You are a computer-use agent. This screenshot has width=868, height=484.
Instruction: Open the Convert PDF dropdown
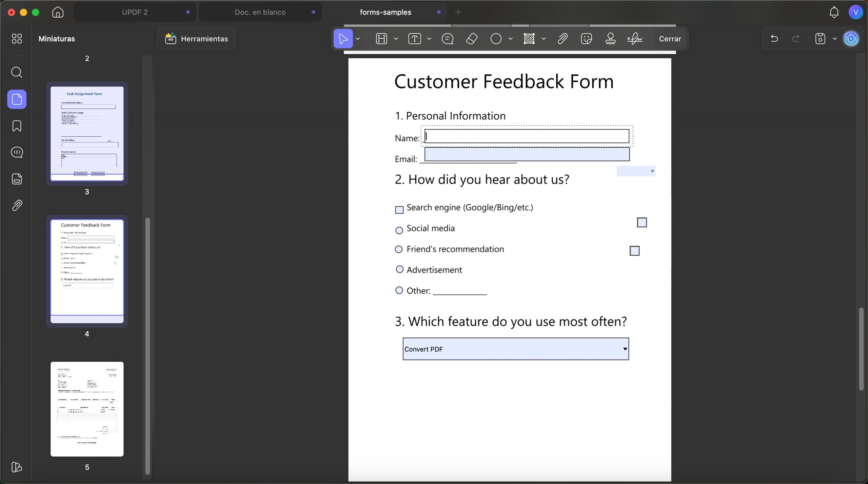click(516, 349)
